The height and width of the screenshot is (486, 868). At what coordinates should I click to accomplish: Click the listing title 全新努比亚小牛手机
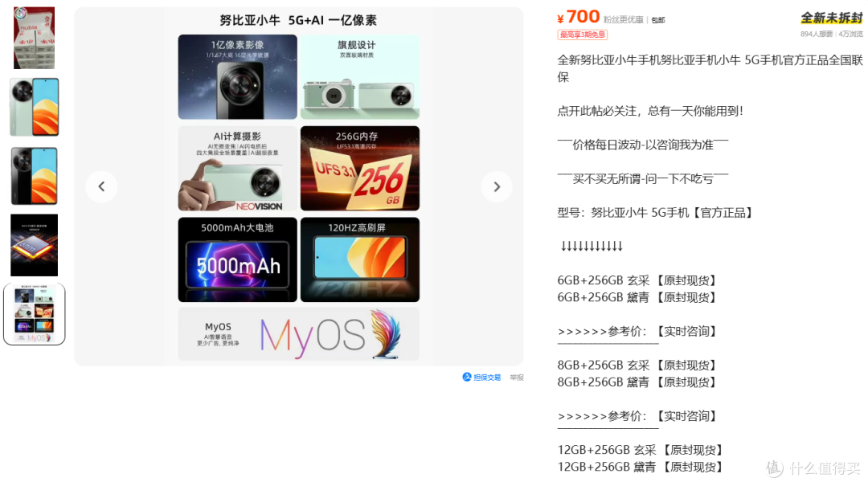click(x=710, y=68)
